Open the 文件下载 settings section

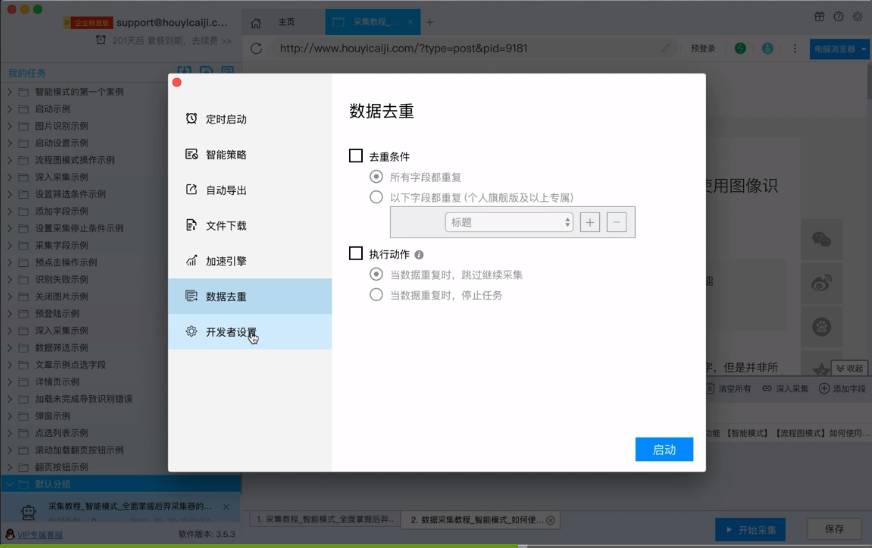250,225
